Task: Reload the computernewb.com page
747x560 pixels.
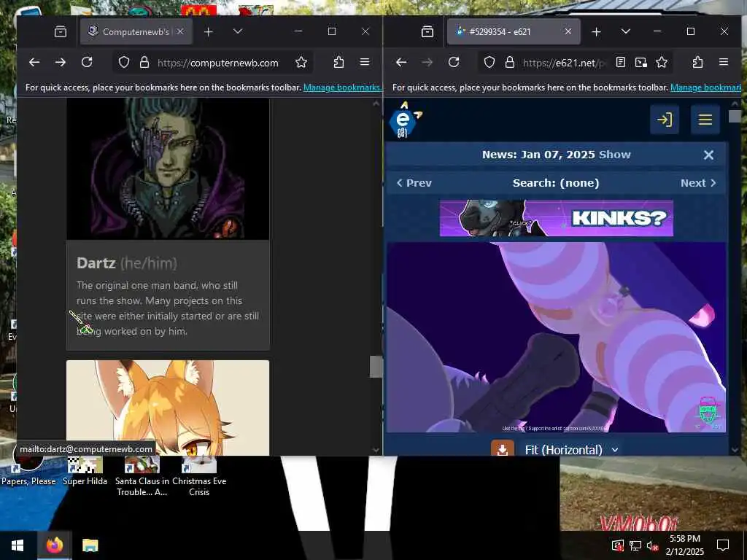Action: tap(87, 63)
